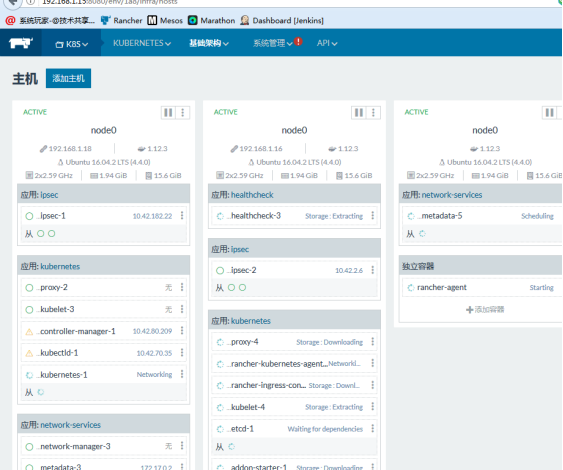Open kubelet-3 container actions menu

(182, 309)
